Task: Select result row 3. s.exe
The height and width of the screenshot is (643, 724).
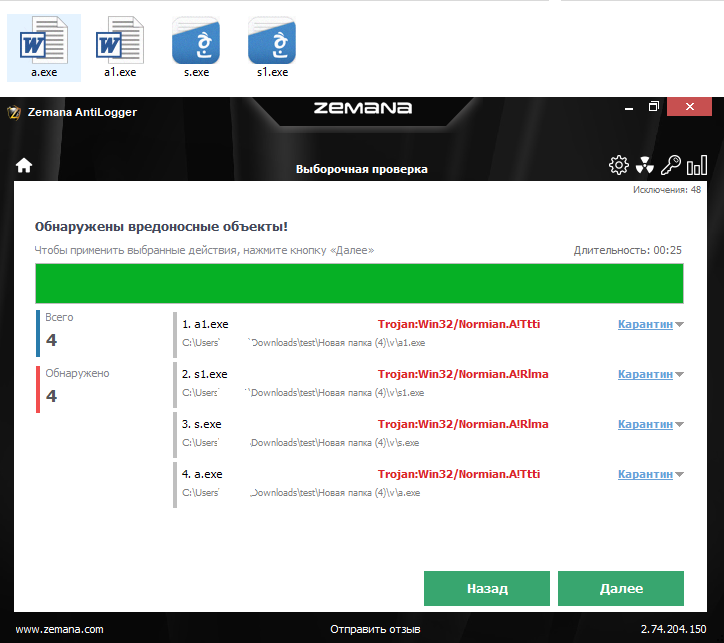Action: point(428,434)
